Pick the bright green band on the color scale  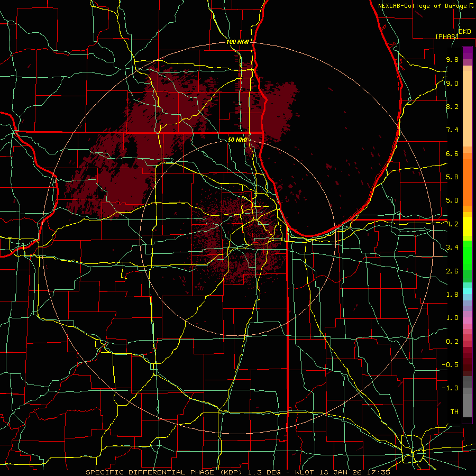[x=467, y=255]
